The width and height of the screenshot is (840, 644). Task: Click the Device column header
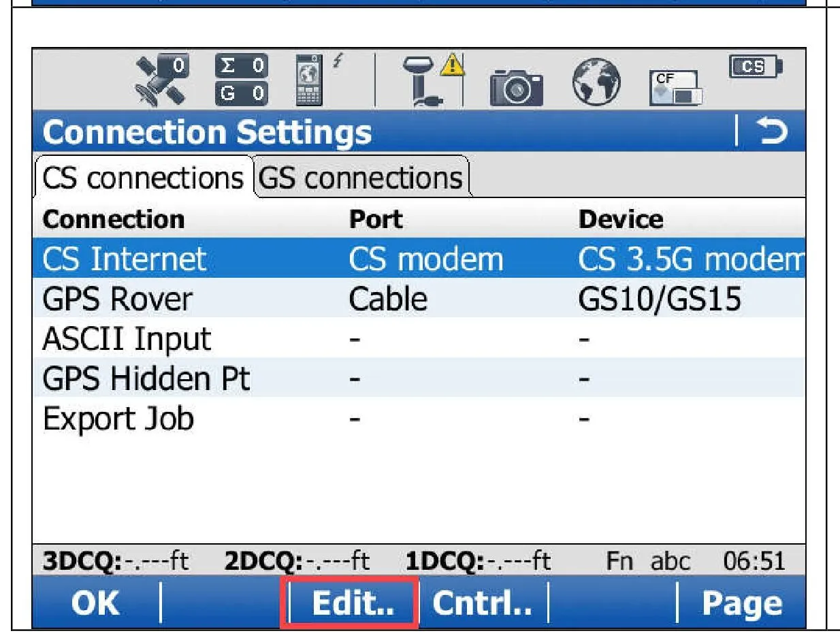point(620,219)
